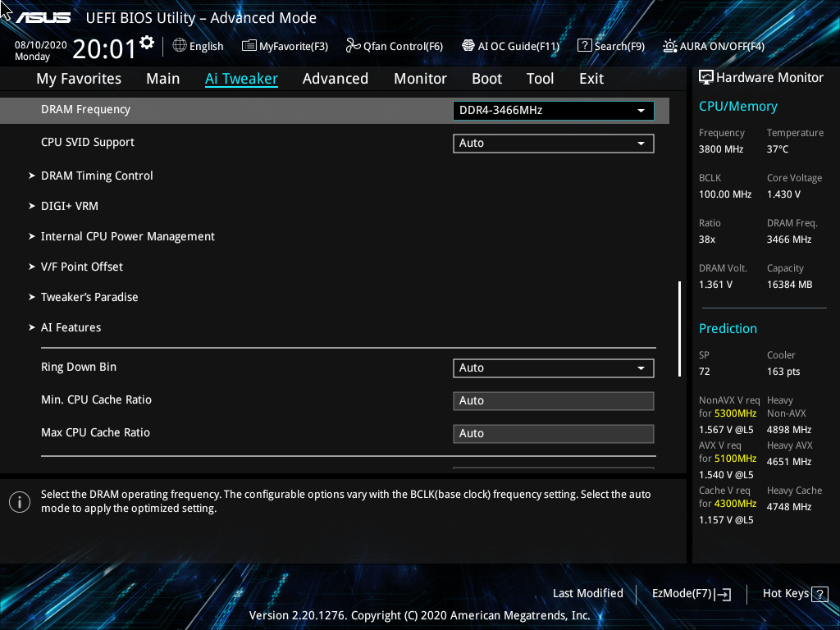The width and height of the screenshot is (840, 630).
Task: Click the ASUS logo
Action: pyautogui.click(x=43, y=18)
